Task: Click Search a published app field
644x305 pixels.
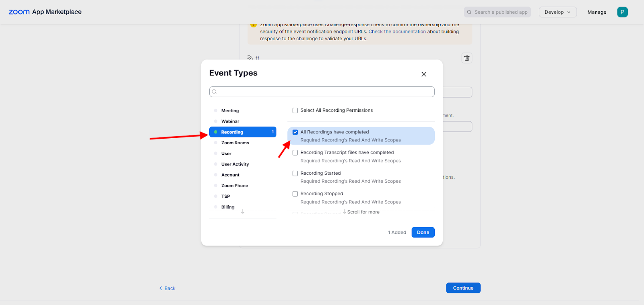Action: [497, 12]
